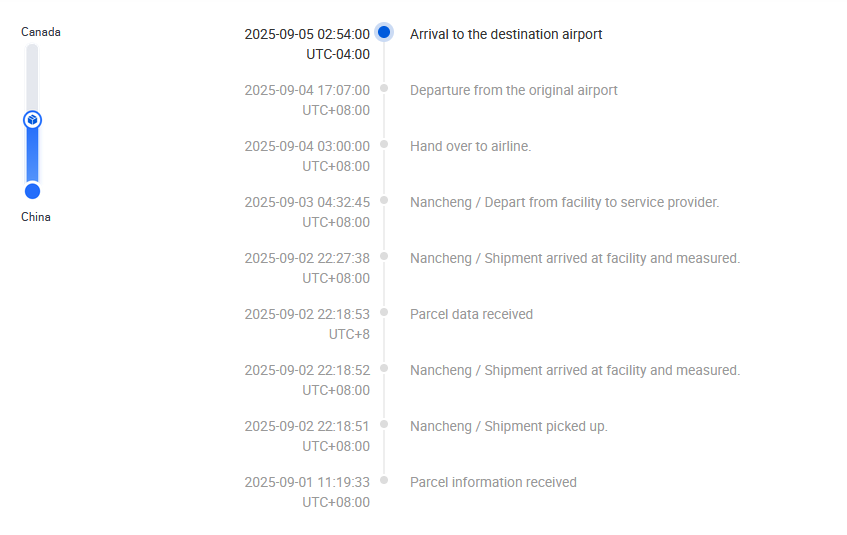Screen dimensions: 847x535
Task: Click the dot next to Hand over to airline
Action: (384, 144)
